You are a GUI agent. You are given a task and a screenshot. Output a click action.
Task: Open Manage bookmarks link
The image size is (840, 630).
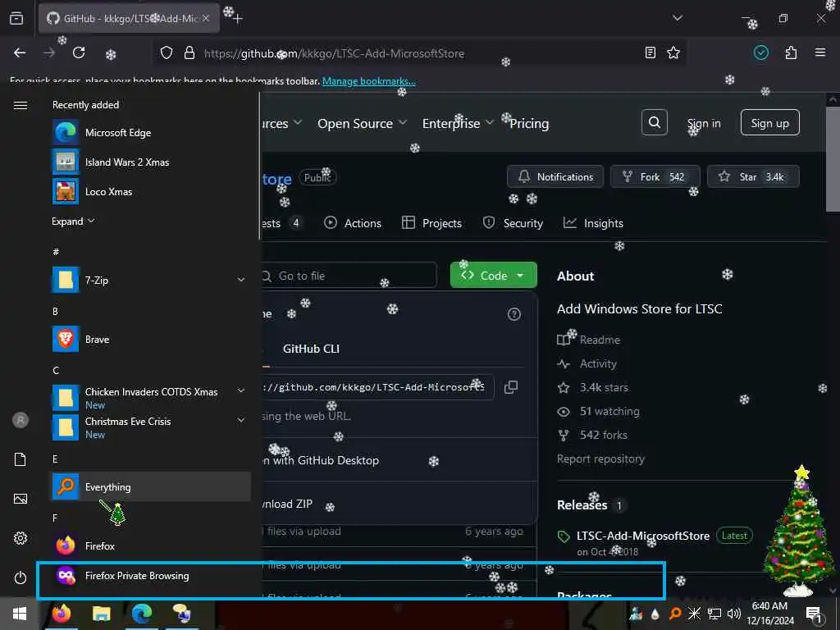coord(368,81)
